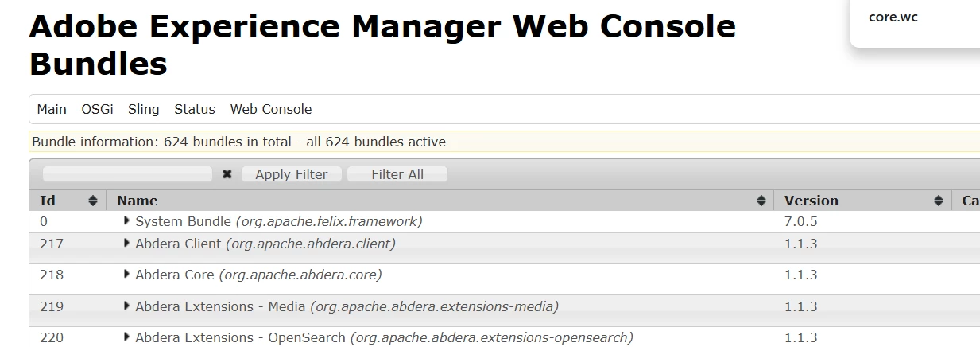Open the Web Console menu
Screen dimensions: 980x347
pos(271,109)
